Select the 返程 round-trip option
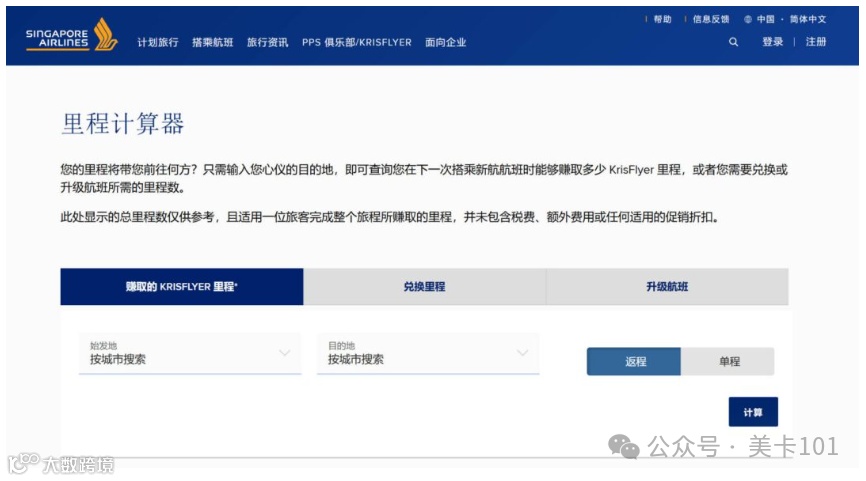This screenshot has width=866, height=481. coord(634,362)
